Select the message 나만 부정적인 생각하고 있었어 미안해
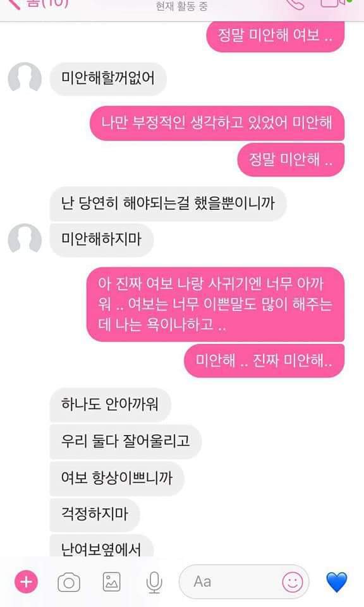Viewport: 364px width, 607px height. (217, 123)
